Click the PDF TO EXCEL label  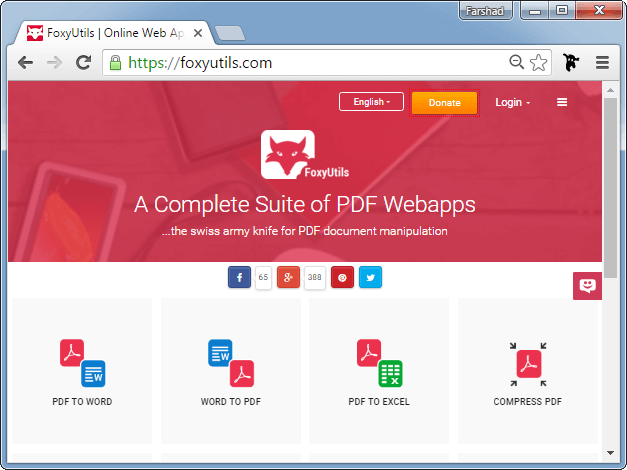point(379,402)
